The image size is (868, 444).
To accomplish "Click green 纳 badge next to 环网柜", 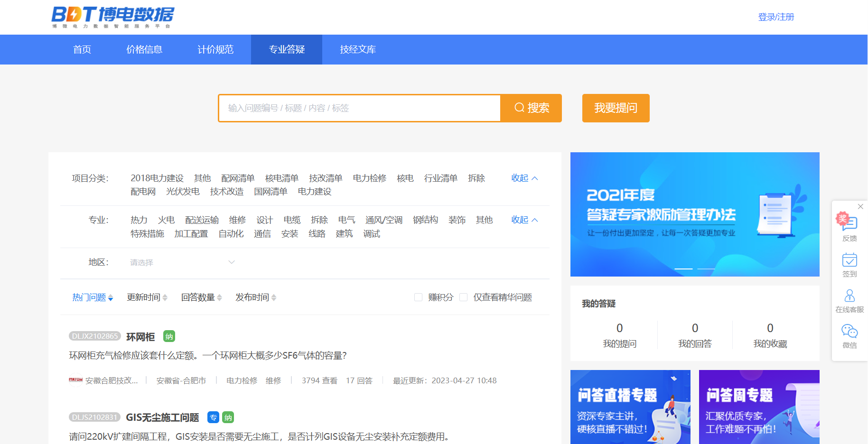I will pos(169,336).
